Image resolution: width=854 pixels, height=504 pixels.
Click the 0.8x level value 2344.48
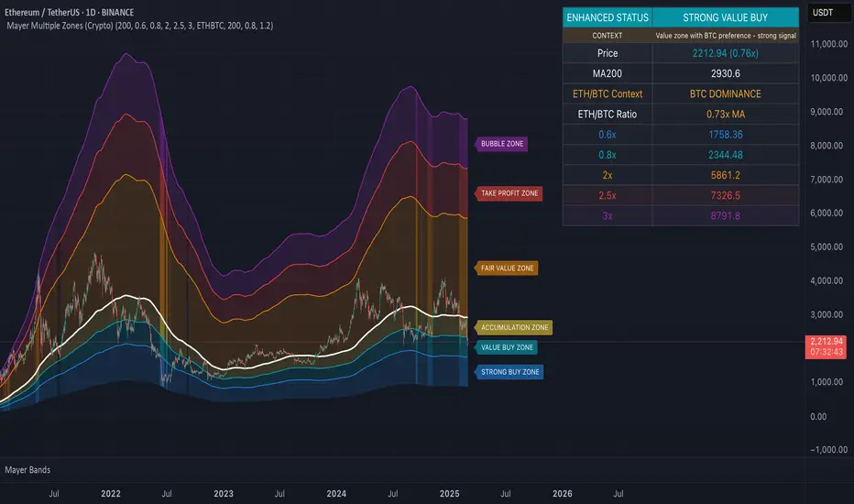tap(726, 155)
